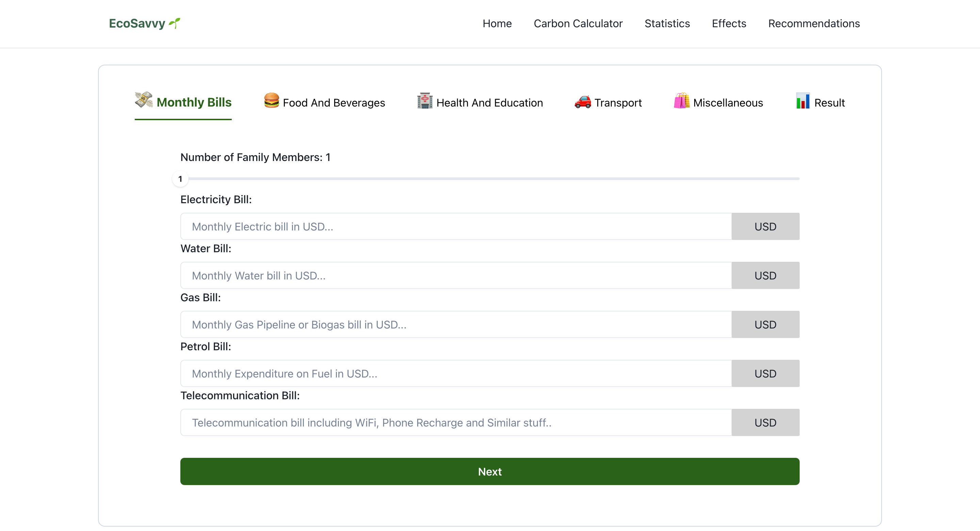
Task: Click the shopping bags Miscellaneous icon
Action: 681,101
